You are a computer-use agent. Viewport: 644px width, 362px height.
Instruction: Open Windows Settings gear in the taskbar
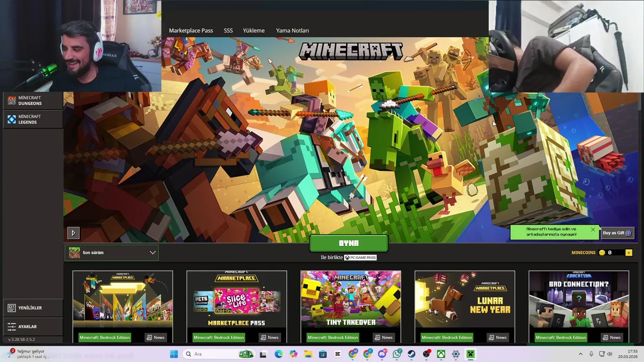pyautogui.click(x=456, y=354)
